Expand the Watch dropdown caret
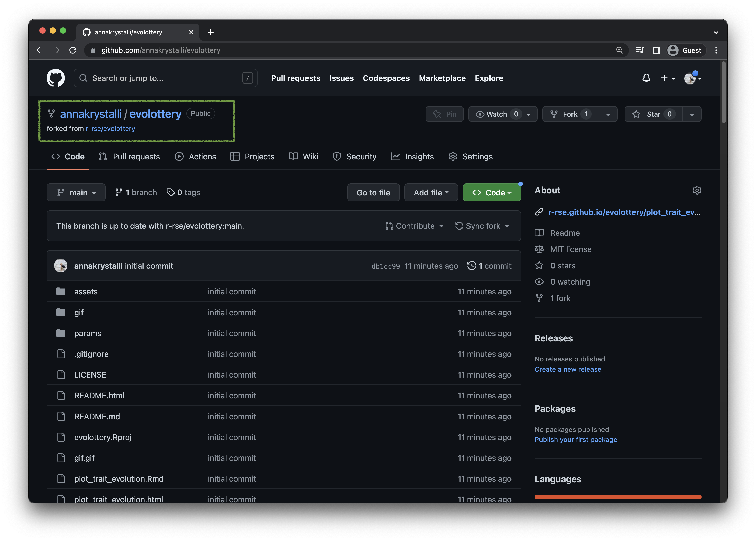 528,114
